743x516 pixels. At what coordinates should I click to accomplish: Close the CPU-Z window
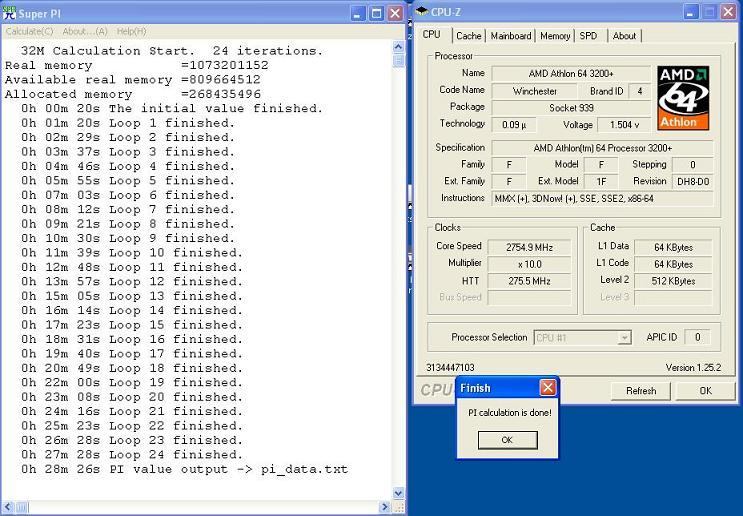coord(728,12)
